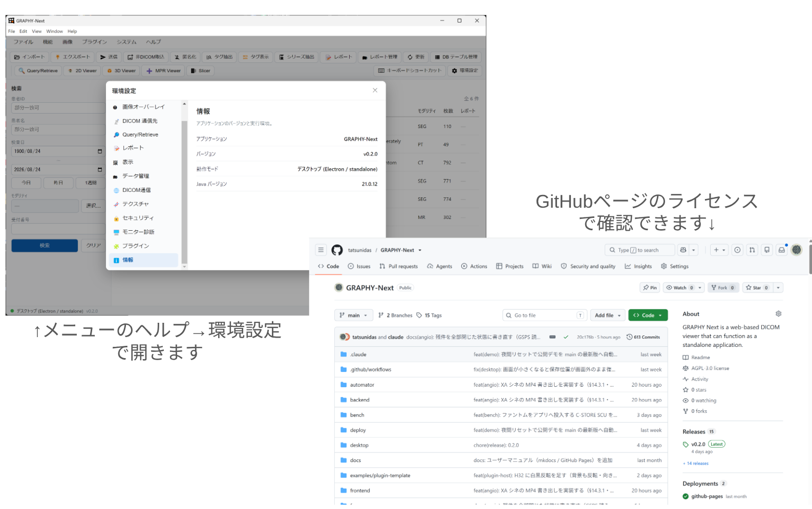Open キーボードショートカット from the toolbar
The height and width of the screenshot is (509, 812).
[x=409, y=71]
